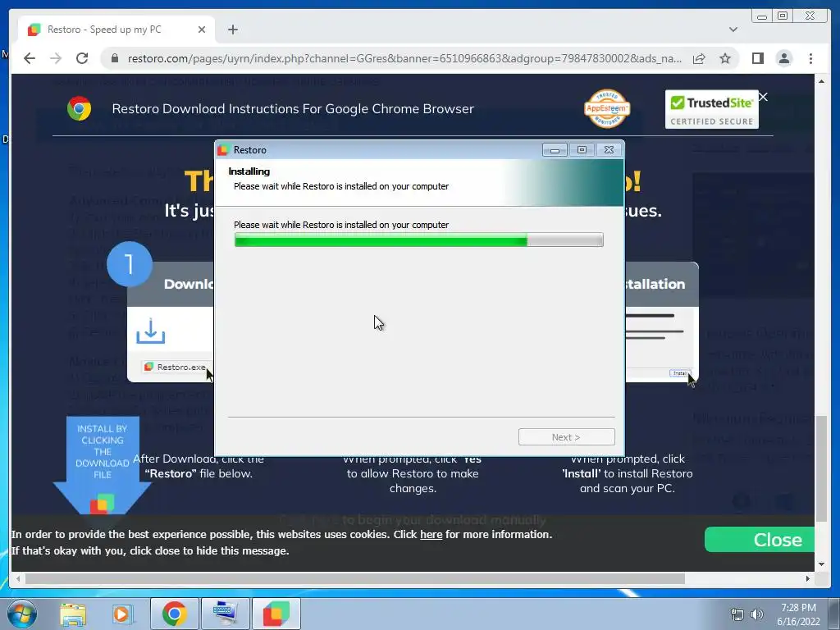Image resolution: width=840 pixels, height=630 pixels.
Task: Click the volume speaker tray icon
Action: coord(756,614)
